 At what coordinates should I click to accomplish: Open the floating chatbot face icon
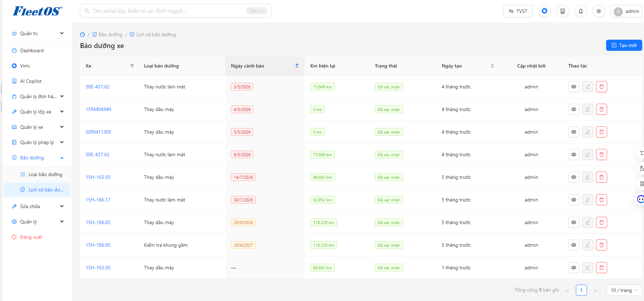tap(641, 199)
